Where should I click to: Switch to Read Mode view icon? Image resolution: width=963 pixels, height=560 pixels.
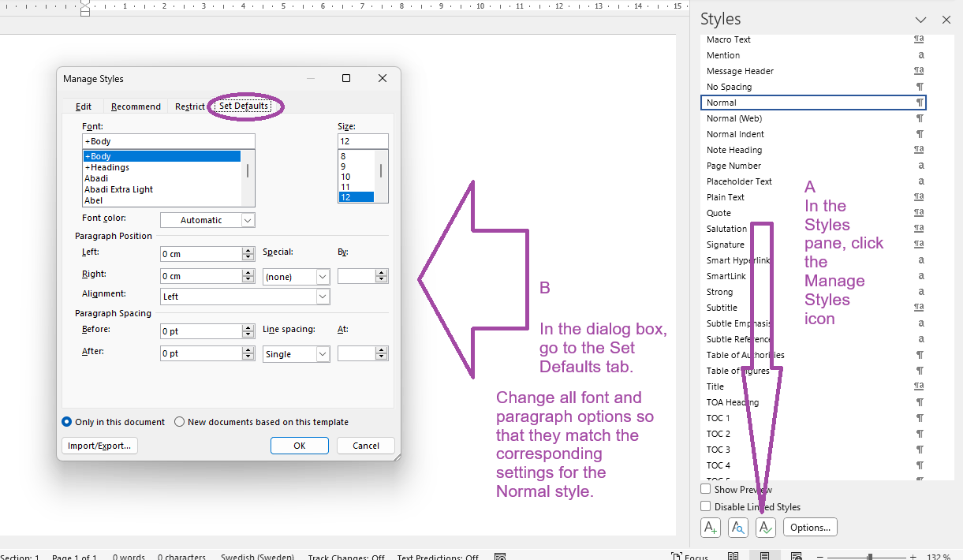coord(733,556)
